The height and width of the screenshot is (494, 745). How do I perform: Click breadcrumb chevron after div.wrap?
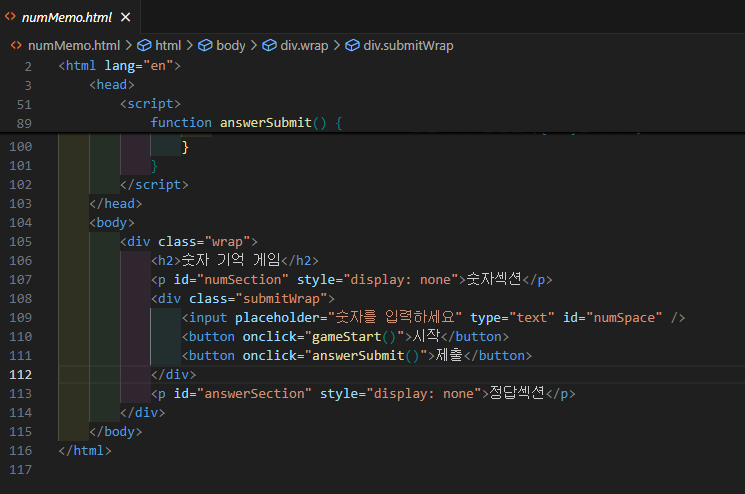pyautogui.click(x=336, y=45)
